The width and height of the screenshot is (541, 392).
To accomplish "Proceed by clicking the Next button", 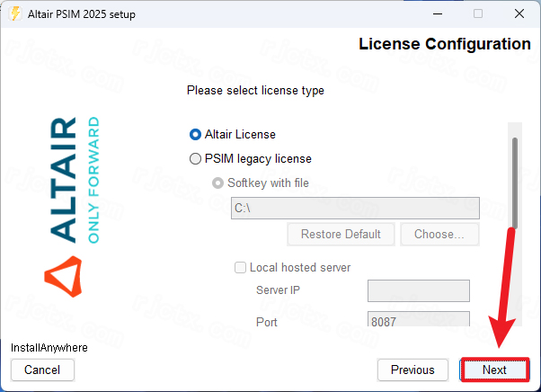I will [x=494, y=370].
